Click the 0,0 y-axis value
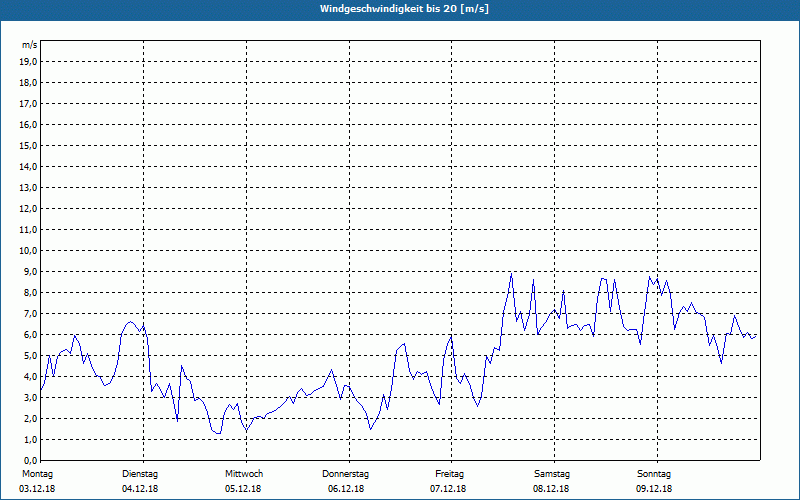 [30, 460]
